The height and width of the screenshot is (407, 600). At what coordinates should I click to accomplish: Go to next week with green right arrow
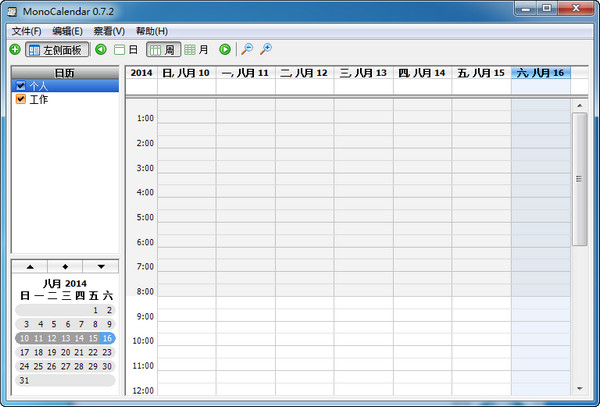click(225, 49)
